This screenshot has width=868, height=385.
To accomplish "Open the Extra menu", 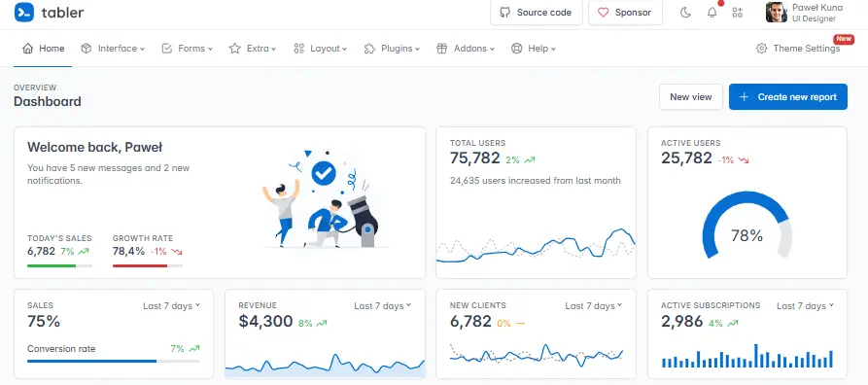I will pos(253,49).
